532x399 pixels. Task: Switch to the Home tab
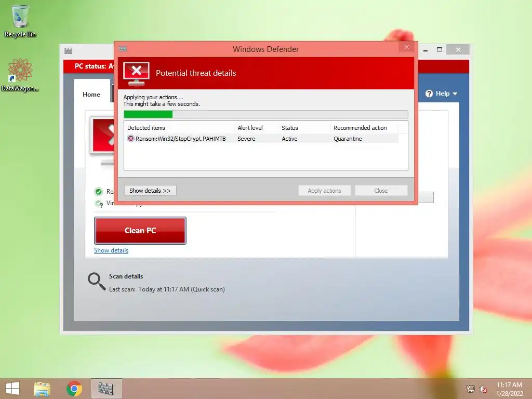coord(91,95)
